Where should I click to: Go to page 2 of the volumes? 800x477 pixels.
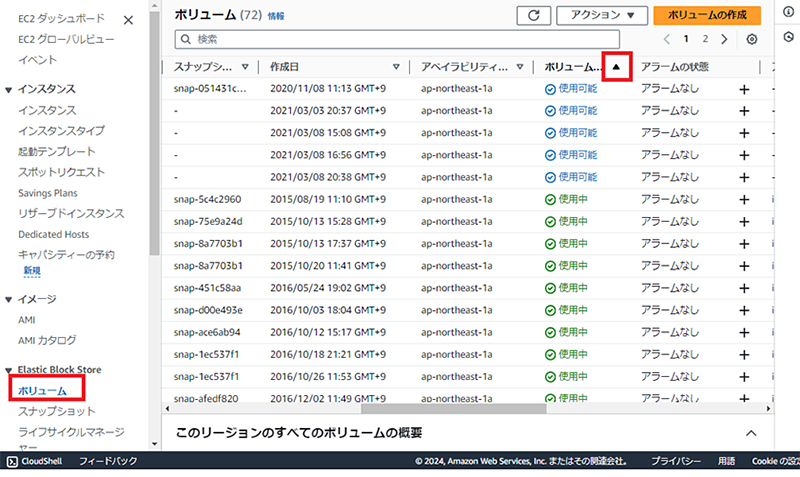[x=705, y=39]
